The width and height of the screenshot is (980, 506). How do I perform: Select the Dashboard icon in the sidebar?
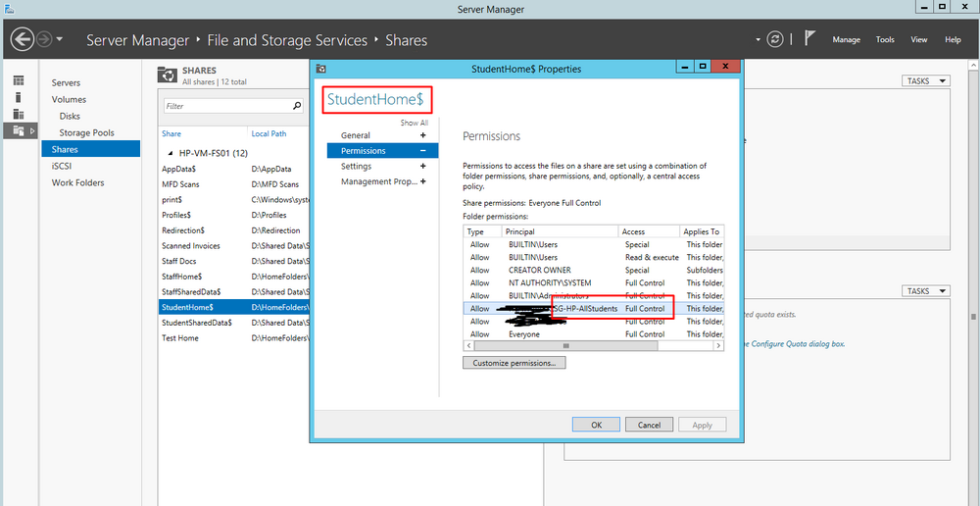coord(19,80)
